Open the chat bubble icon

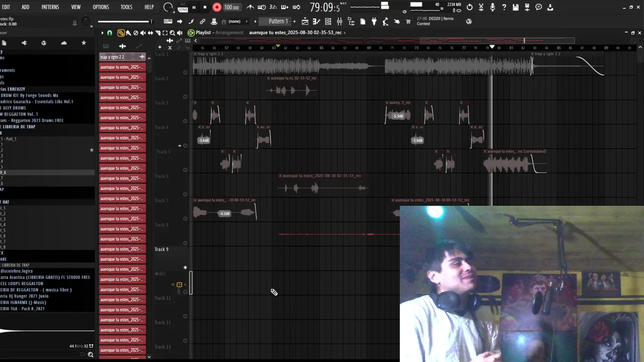[538, 7]
